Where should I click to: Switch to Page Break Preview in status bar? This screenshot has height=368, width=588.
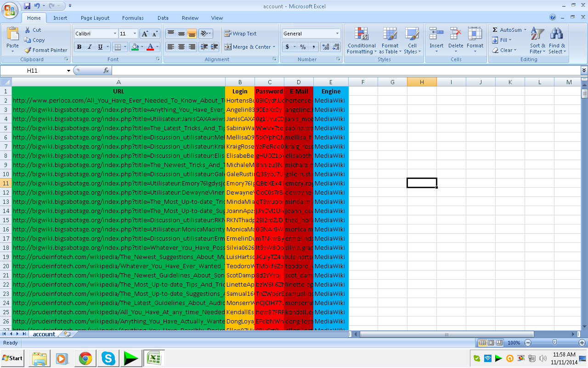(x=499, y=343)
